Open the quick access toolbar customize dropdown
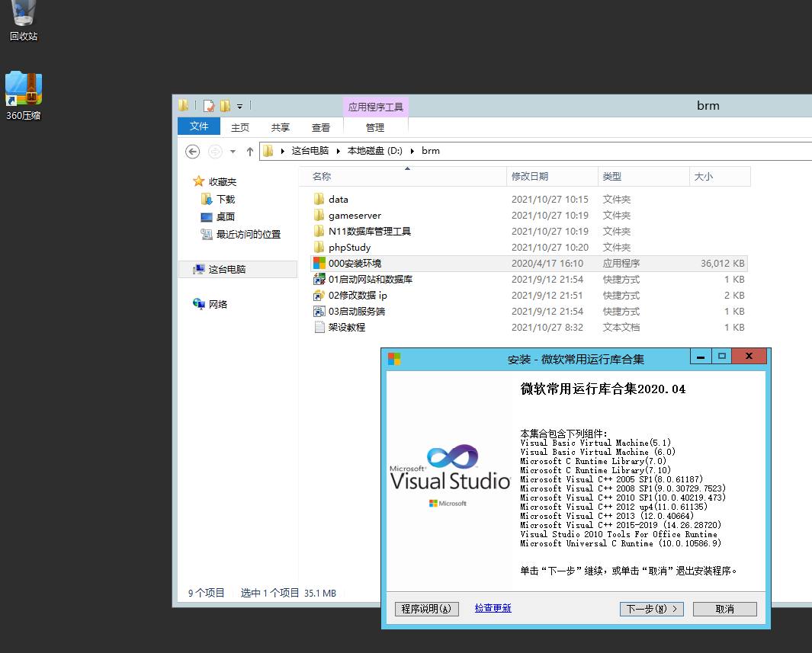The image size is (812, 653). tap(239, 107)
